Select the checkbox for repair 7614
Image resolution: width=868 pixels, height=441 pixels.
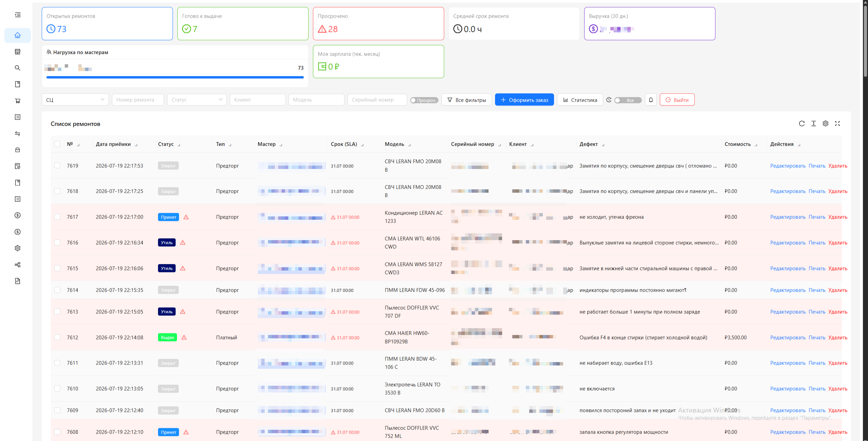pos(57,290)
